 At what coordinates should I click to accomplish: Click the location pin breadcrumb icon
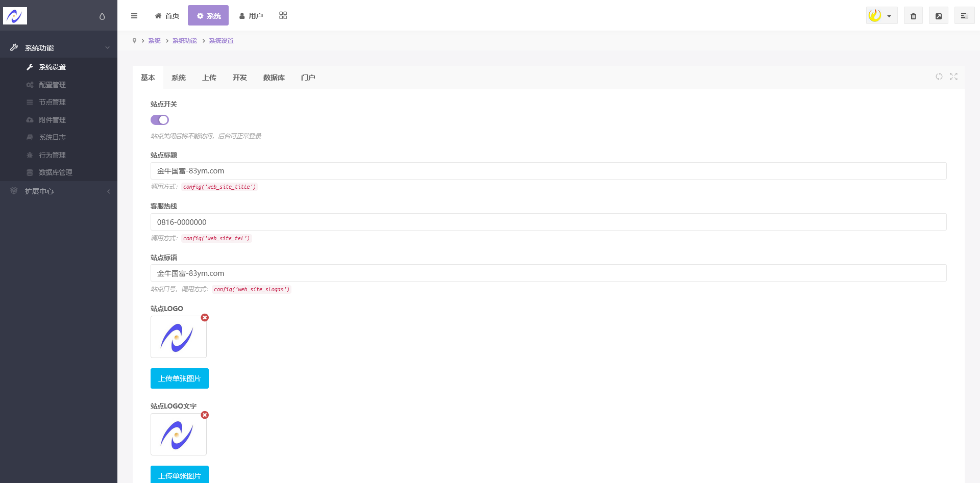[134, 41]
